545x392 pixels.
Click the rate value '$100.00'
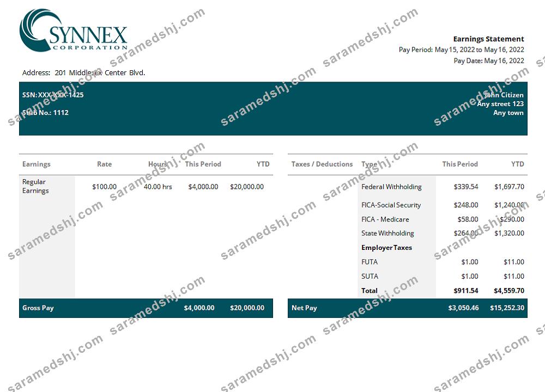[x=104, y=186]
